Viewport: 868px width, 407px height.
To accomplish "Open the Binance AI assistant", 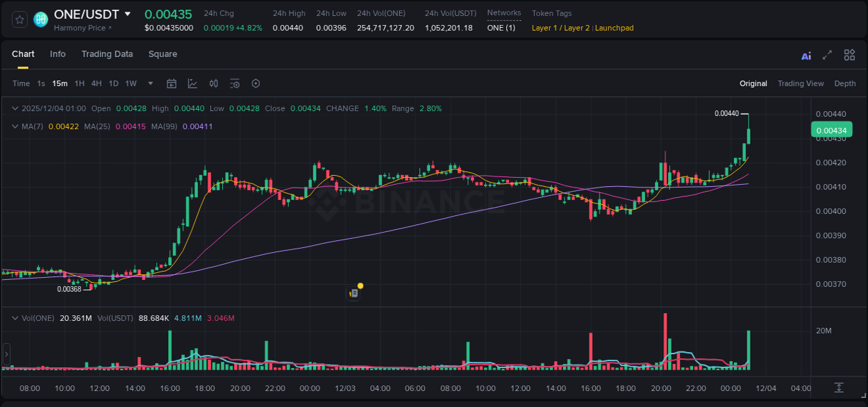I will coord(806,55).
